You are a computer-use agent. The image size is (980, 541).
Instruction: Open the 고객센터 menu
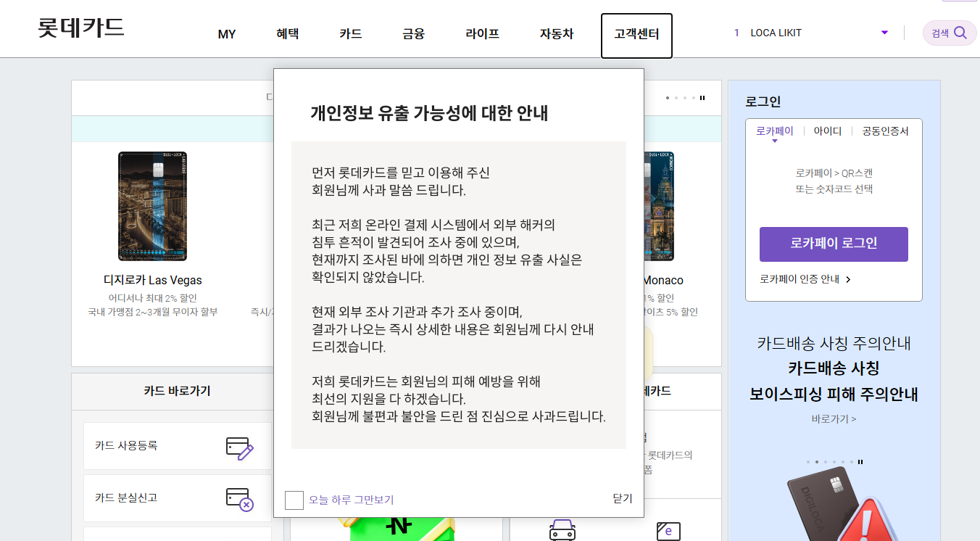click(636, 36)
